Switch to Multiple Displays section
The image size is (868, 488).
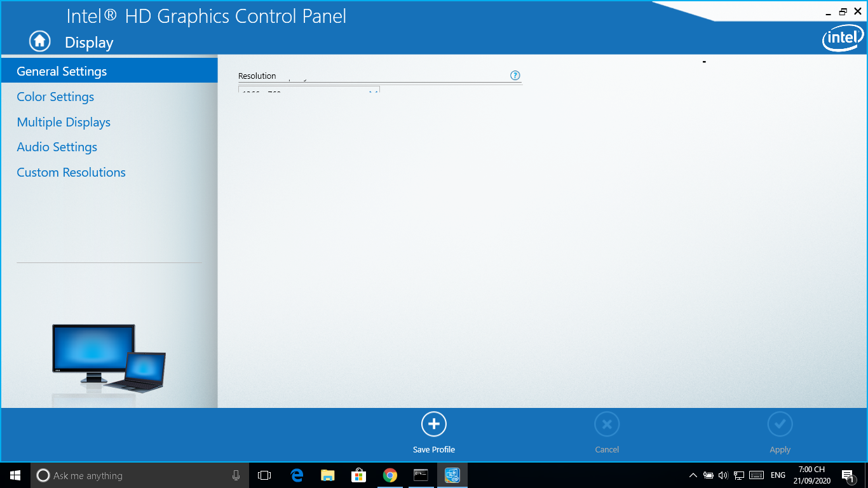pyautogui.click(x=64, y=122)
